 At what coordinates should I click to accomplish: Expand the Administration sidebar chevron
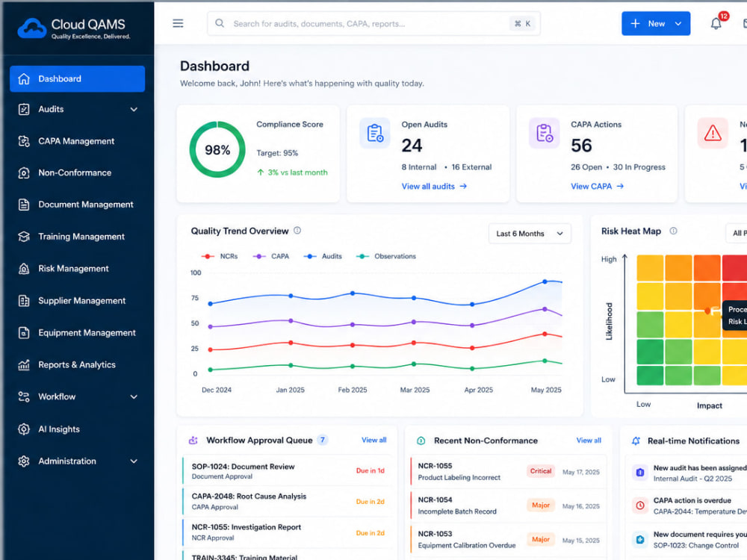pos(134,461)
